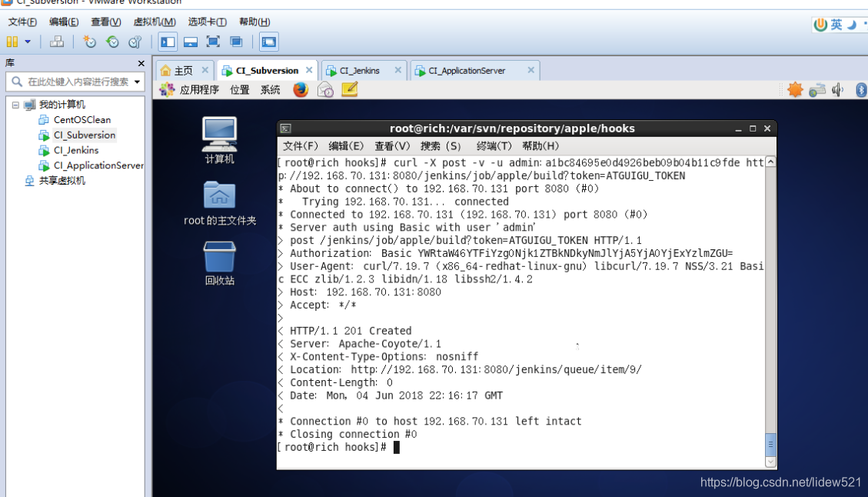Open the root 的主文件夹 desktop icon
Viewport: 868px width, 497px height.
click(220, 203)
